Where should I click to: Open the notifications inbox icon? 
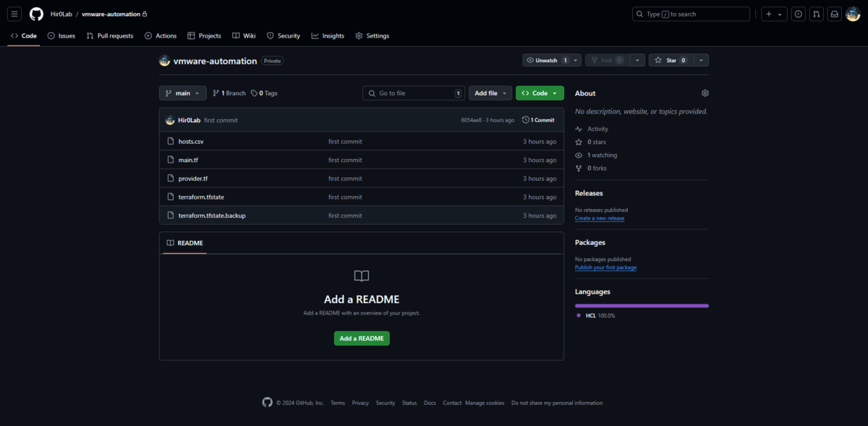pyautogui.click(x=834, y=14)
